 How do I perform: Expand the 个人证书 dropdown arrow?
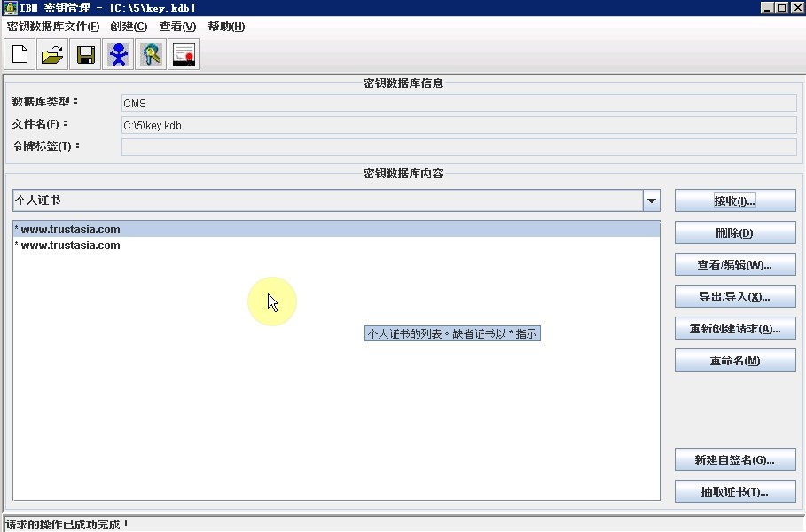point(652,200)
